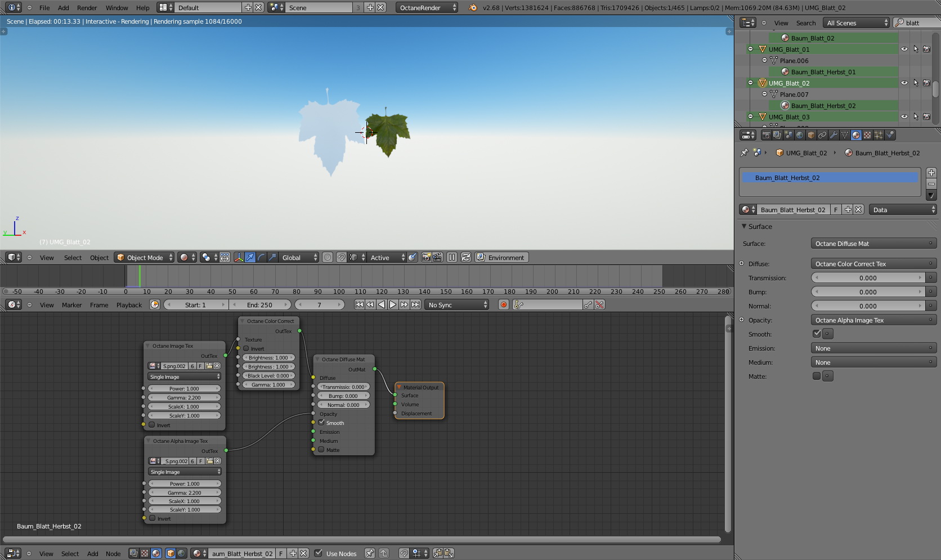
Task: Toggle Smooth in the Octane Diffuse Mat node
Action: 321,423
